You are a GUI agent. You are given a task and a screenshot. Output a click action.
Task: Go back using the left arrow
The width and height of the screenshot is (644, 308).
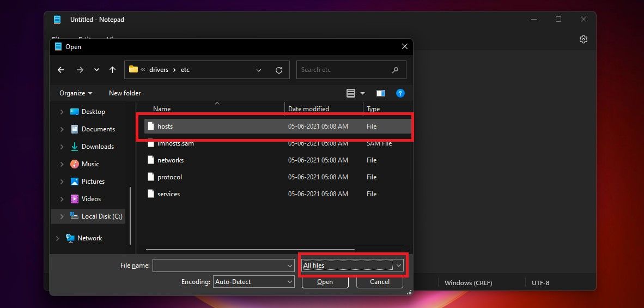click(x=61, y=70)
